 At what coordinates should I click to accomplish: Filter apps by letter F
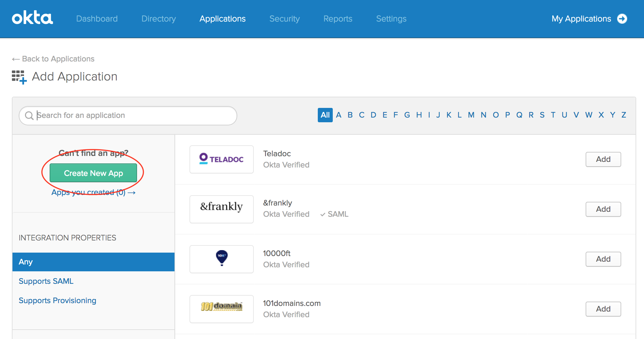396,115
